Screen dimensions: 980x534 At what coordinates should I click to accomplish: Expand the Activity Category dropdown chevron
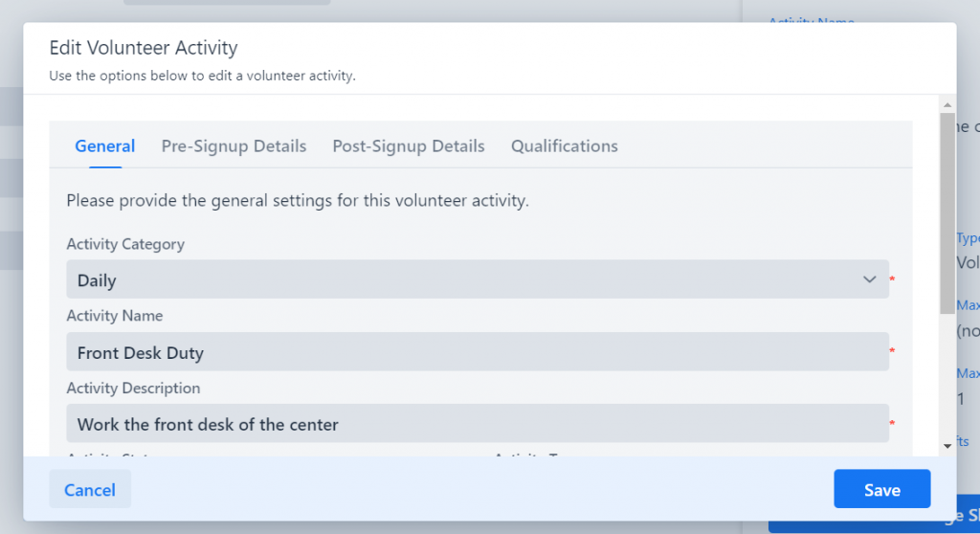click(869, 279)
